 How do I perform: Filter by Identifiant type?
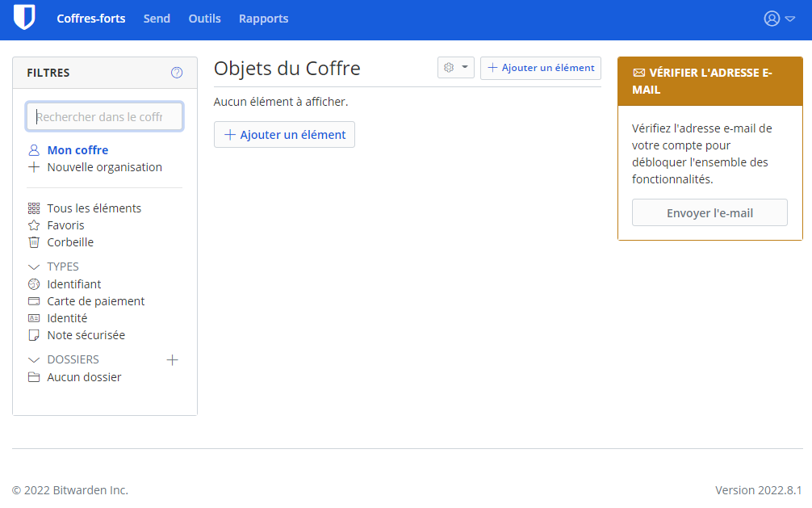coord(74,284)
